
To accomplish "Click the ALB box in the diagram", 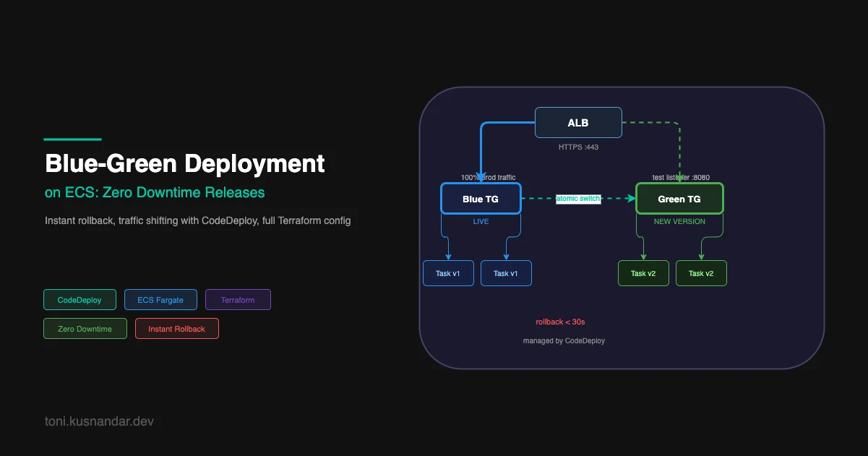I will coord(578,123).
